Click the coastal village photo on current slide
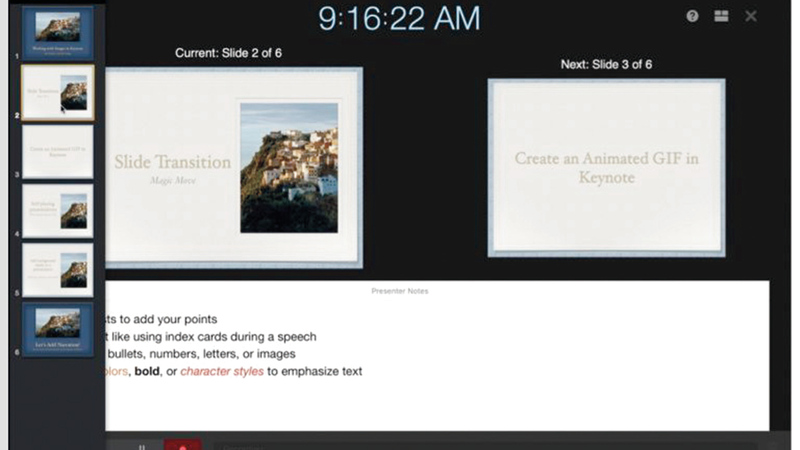The image size is (800, 450). tap(288, 167)
